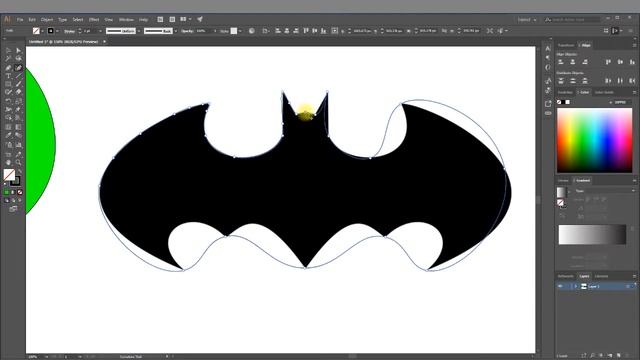Select the Zoom magnifier tool

click(18, 162)
